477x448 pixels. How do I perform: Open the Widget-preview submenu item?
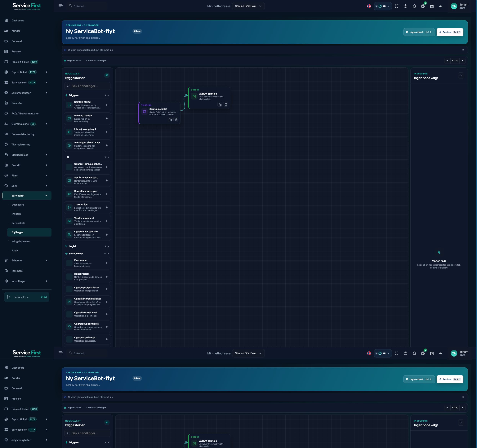click(x=21, y=241)
